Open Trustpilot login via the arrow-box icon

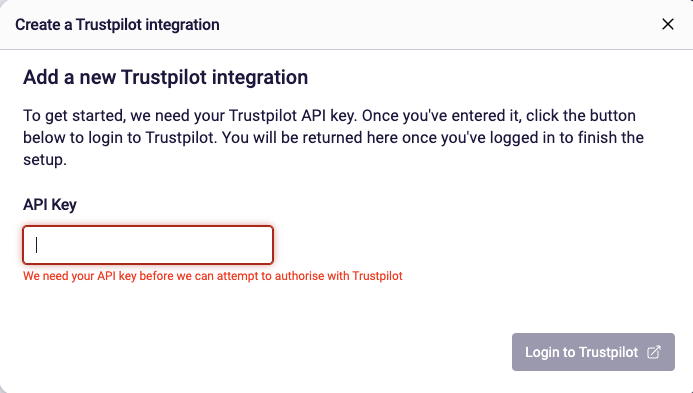(x=654, y=352)
